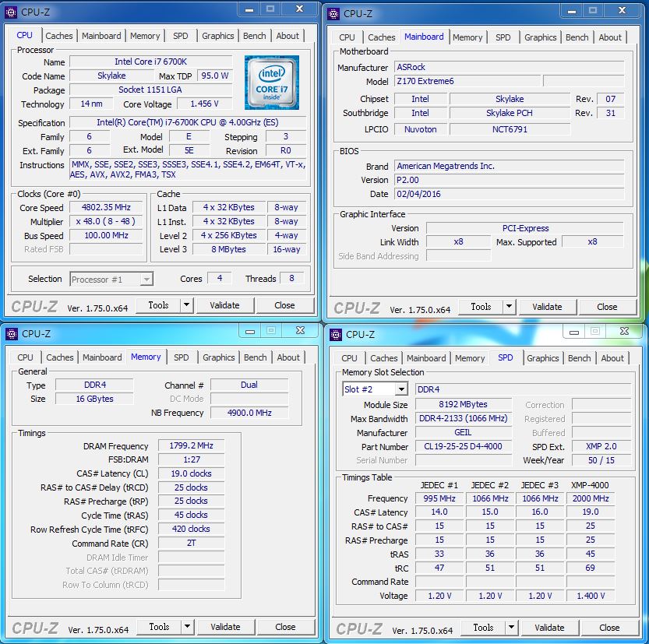Click the Module Size value 8192 MBytes

(463, 404)
